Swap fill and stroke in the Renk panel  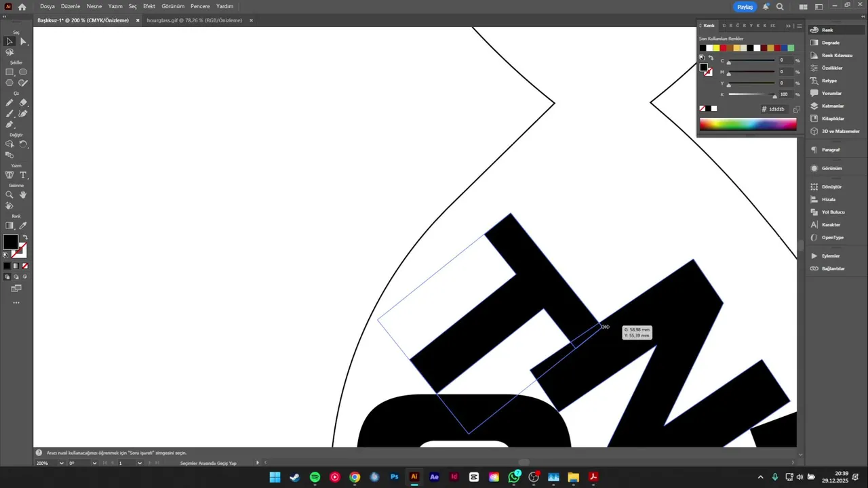711,58
